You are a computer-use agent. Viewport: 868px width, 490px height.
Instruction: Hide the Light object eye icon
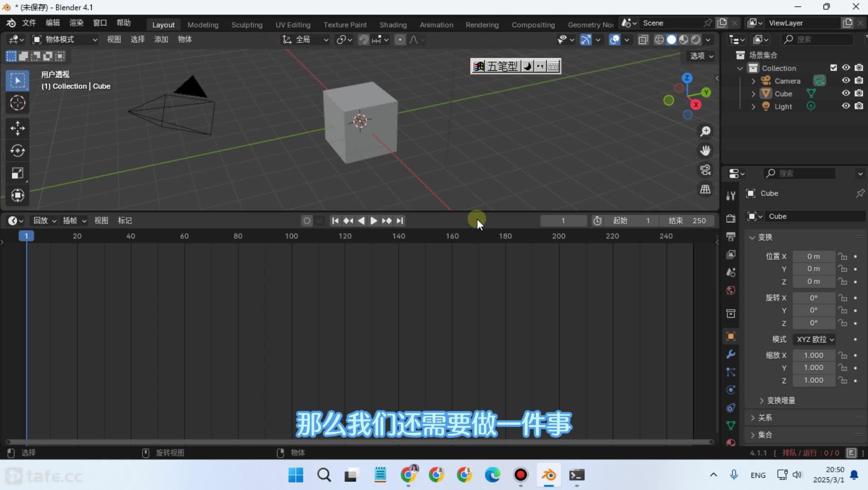point(846,106)
